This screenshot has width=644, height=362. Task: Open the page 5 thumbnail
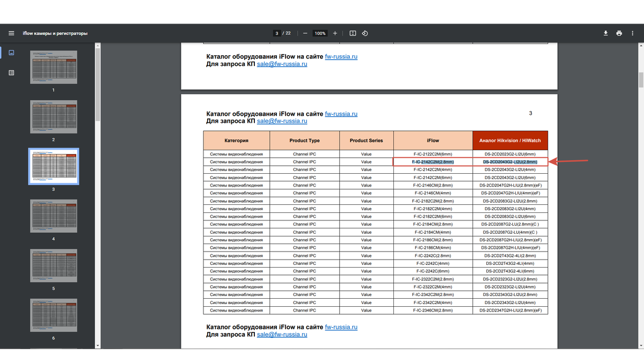54,265
